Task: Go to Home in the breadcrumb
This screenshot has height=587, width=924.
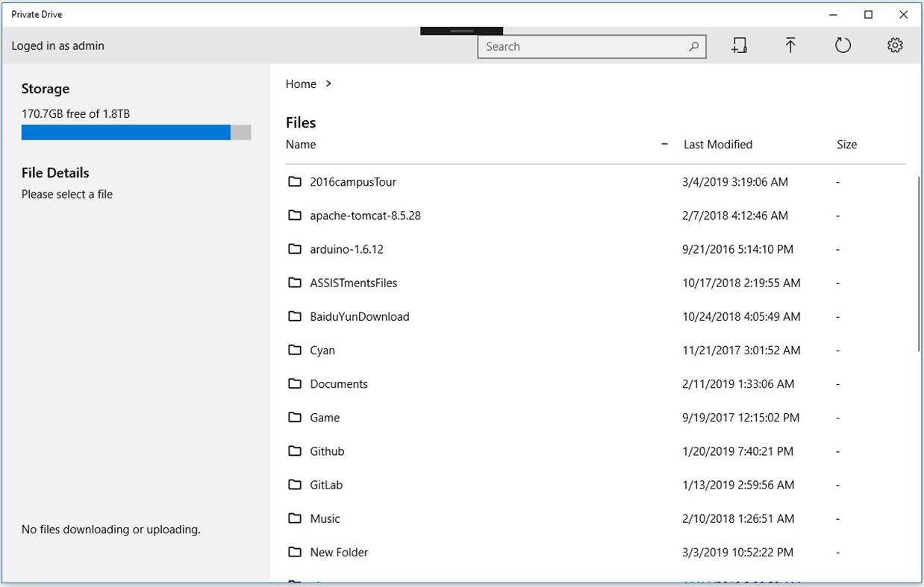Action: pyautogui.click(x=301, y=84)
